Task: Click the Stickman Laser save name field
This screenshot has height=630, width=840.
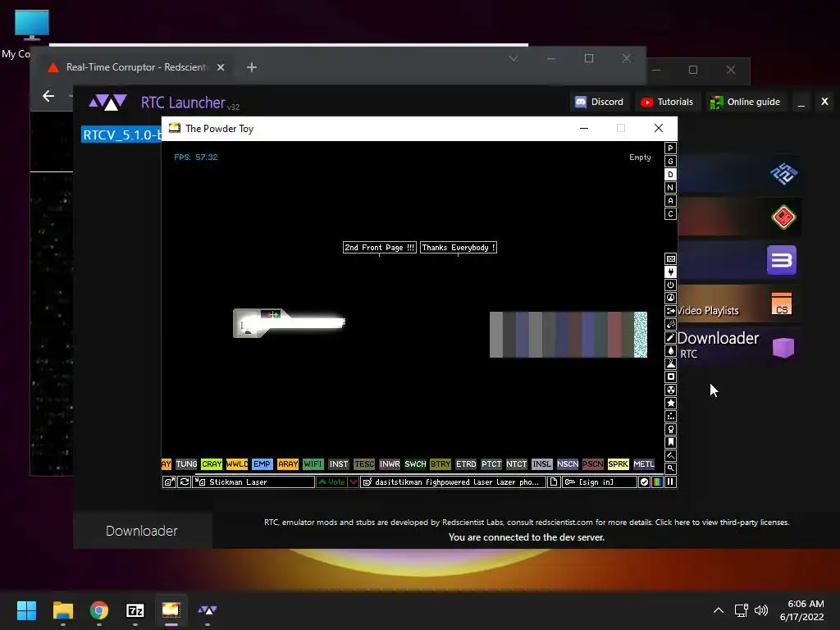Action: coord(254,482)
